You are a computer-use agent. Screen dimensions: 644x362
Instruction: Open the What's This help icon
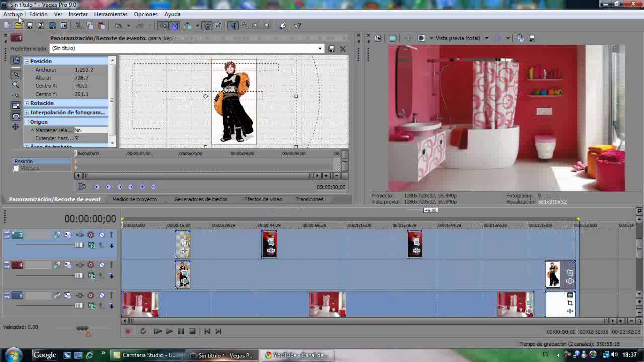[x=298, y=25]
